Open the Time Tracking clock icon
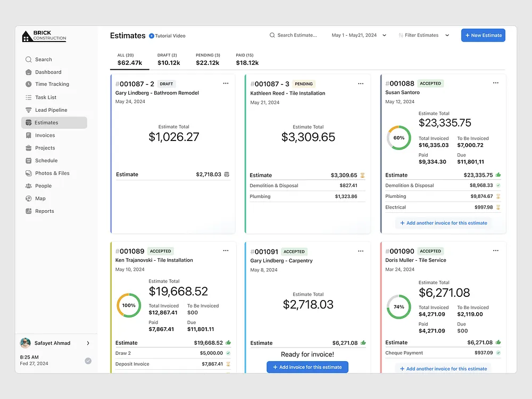This screenshot has width=532, height=399. coord(28,84)
